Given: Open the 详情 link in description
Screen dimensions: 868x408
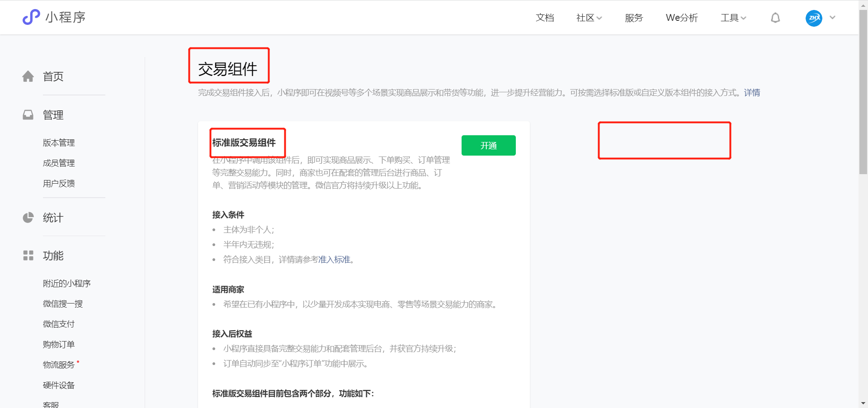Looking at the screenshot, I should (x=752, y=93).
